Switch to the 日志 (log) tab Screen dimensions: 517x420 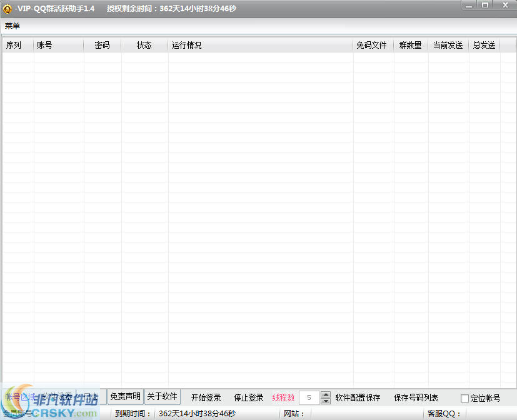(x=89, y=396)
